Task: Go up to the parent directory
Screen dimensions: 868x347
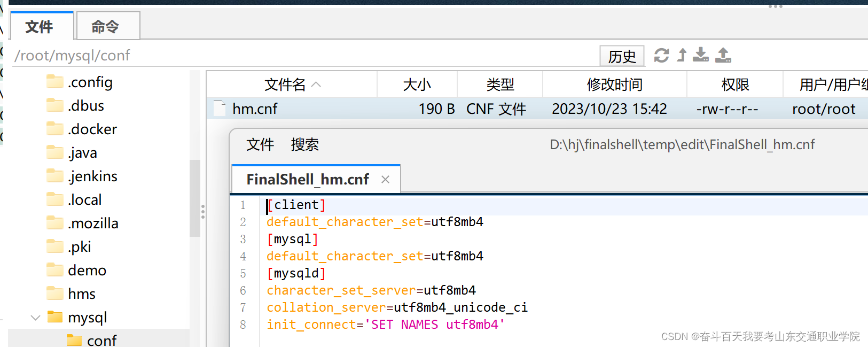Action: [682, 55]
